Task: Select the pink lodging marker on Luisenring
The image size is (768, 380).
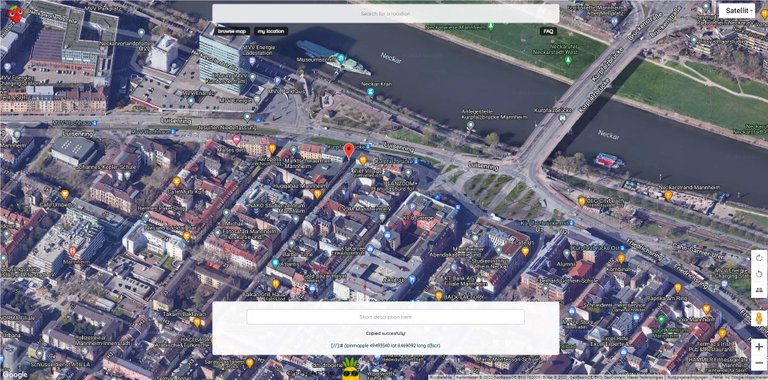Action: pos(236,140)
